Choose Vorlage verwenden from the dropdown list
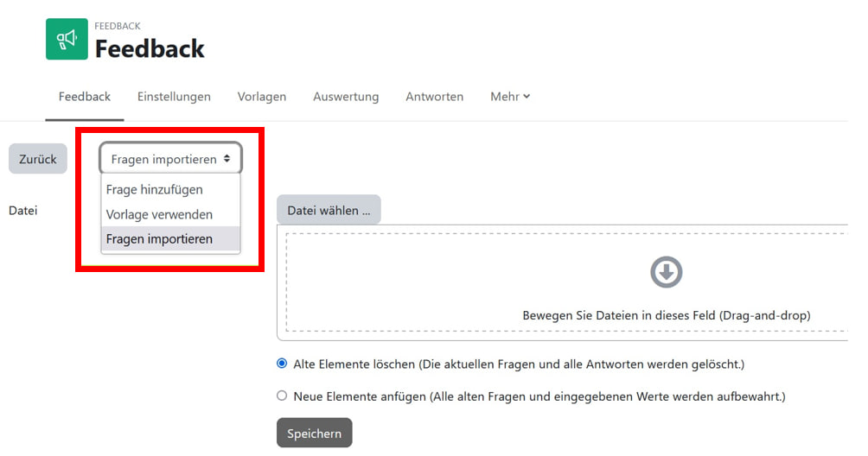This screenshot has width=868, height=456. pos(159,214)
